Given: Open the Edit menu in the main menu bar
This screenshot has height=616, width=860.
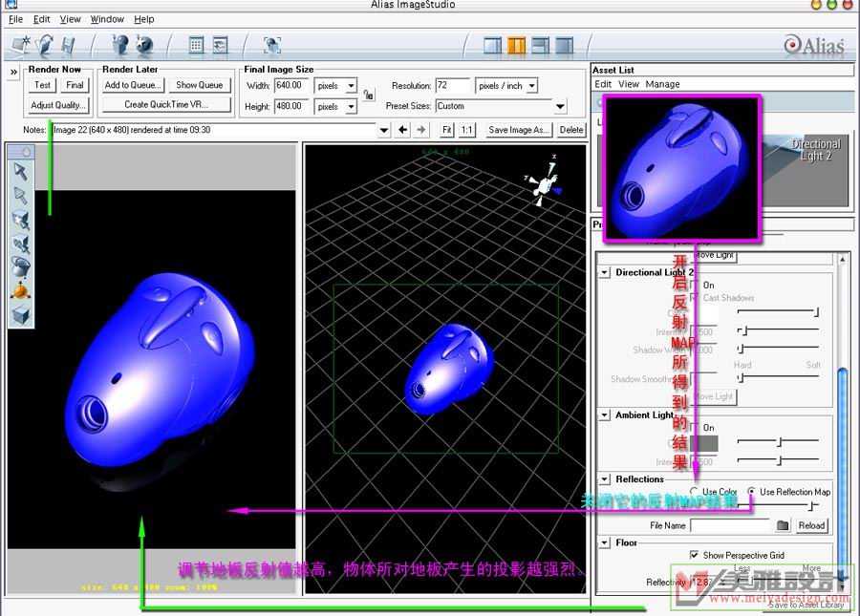Looking at the screenshot, I should [x=42, y=19].
